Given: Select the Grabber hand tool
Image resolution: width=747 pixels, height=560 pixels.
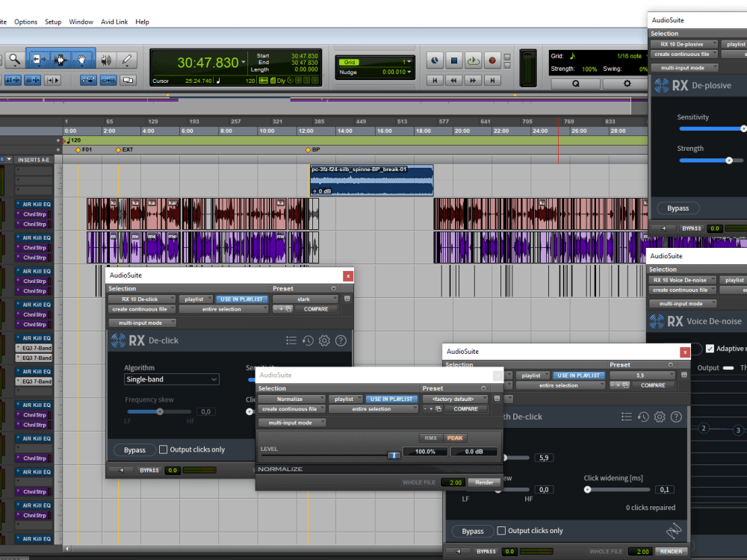Looking at the screenshot, I should coord(82,60).
